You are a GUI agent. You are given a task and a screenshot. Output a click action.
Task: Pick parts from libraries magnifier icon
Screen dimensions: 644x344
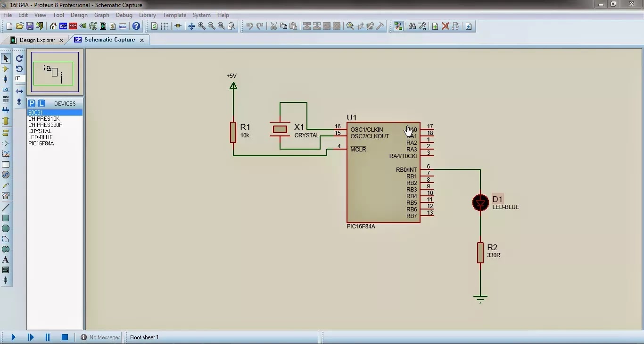(x=350, y=26)
